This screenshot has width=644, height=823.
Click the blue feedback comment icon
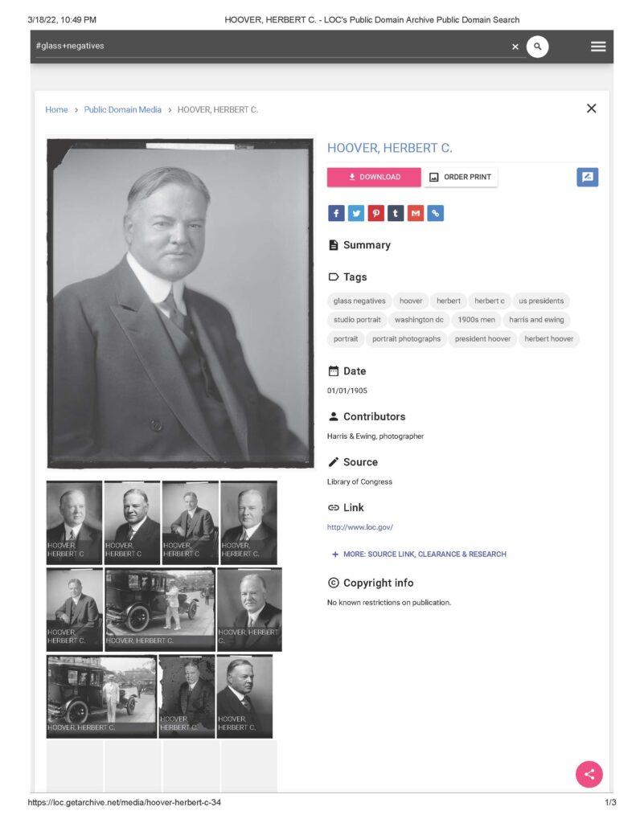tap(587, 177)
